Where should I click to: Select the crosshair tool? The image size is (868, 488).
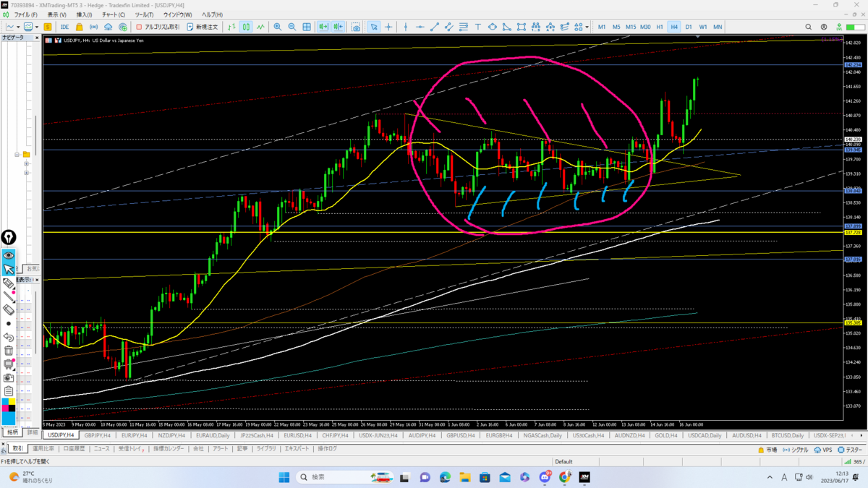click(x=388, y=27)
